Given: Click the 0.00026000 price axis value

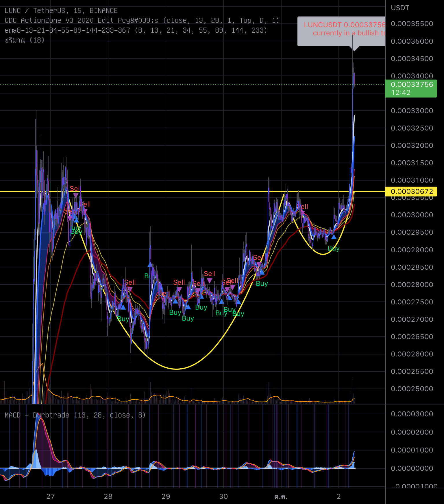Looking at the screenshot, I should tap(412, 354).
